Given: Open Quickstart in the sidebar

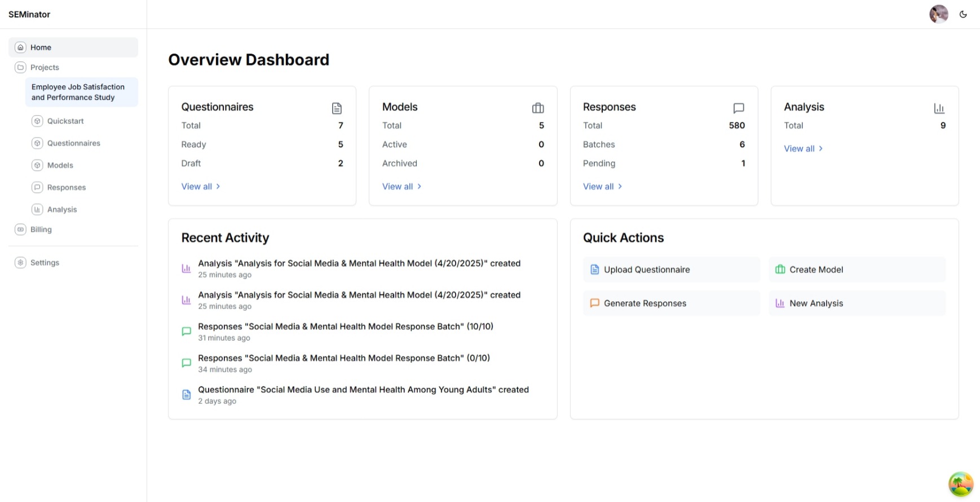Looking at the screenshot, I should (65, 121).
